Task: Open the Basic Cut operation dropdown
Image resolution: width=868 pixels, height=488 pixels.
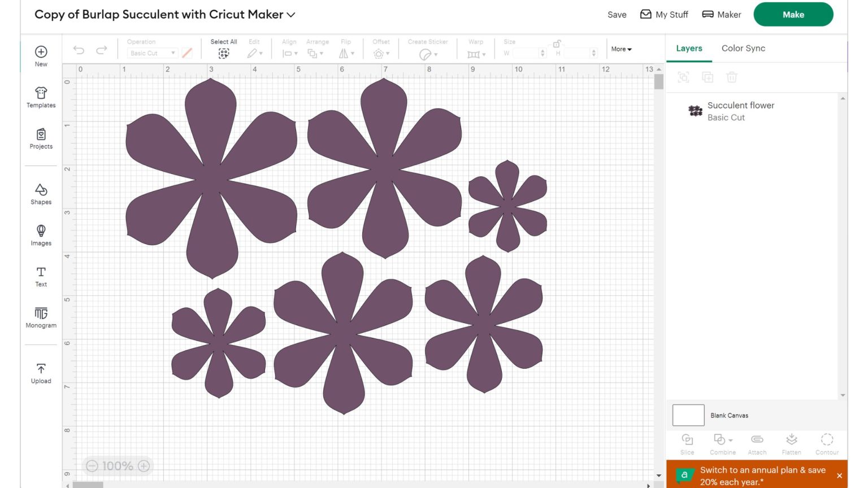Action: coord(153,53)
